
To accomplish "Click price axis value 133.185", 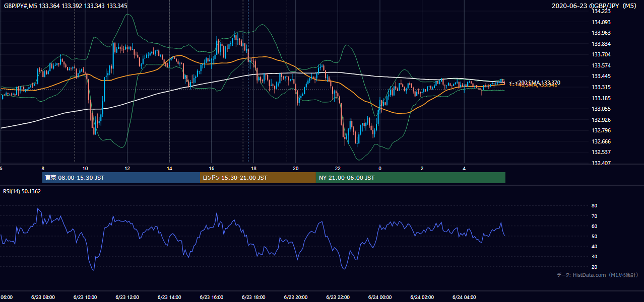I will pyautogui.click(x=602, y=98).
